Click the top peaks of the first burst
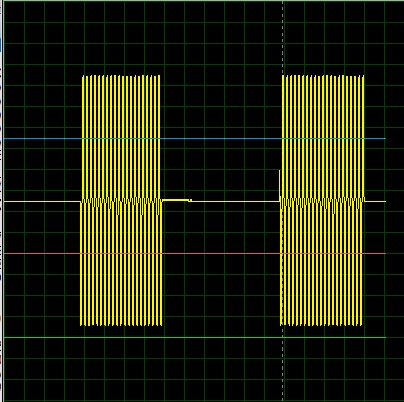 click(121, 77)
